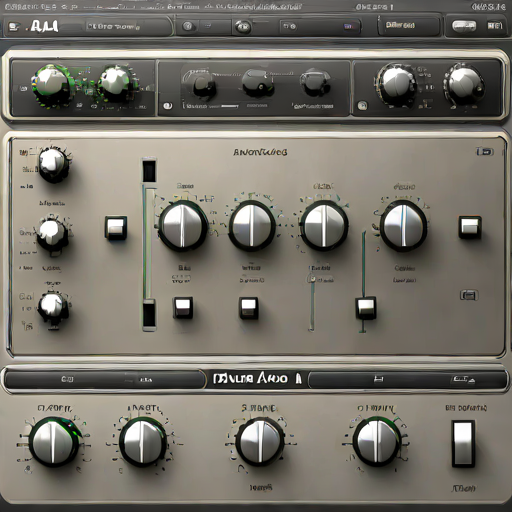Expand the small box icon in the main panel's upper corner
512x512 pixels.
pos(485,152)
